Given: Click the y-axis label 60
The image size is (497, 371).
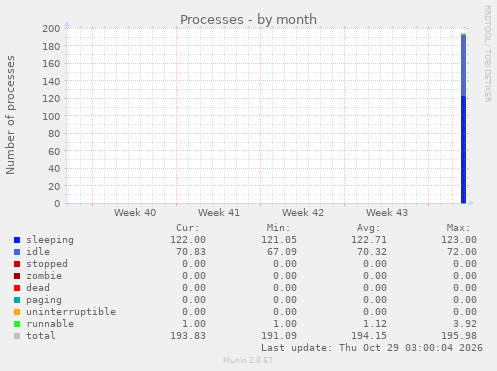Looking at the screenshot, I should pos(54,151).
